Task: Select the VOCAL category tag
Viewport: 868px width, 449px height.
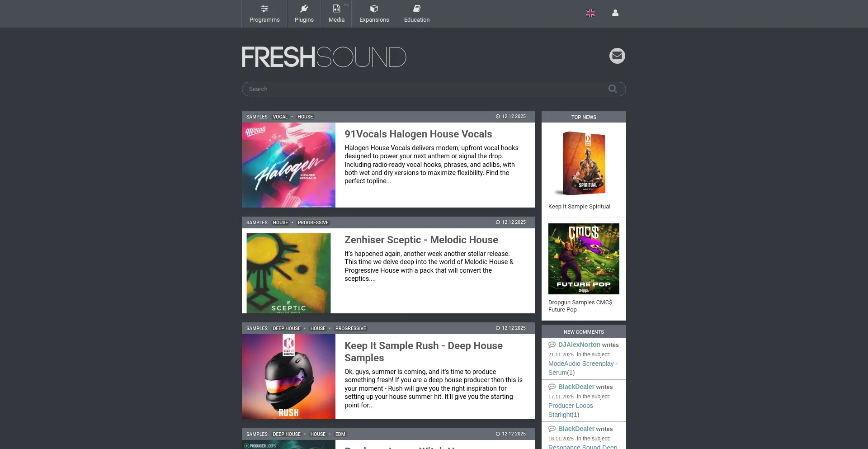Action: (x=280, y=117)
